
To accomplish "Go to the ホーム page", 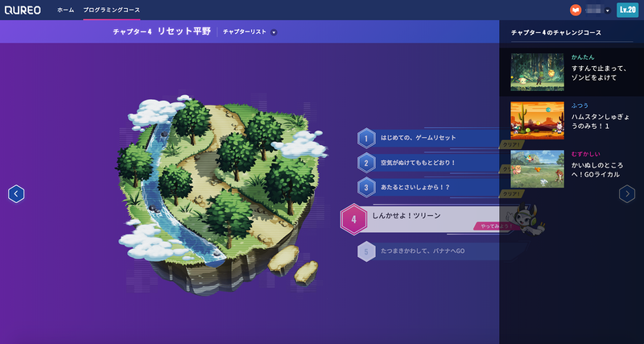I will tap(66, 10).
